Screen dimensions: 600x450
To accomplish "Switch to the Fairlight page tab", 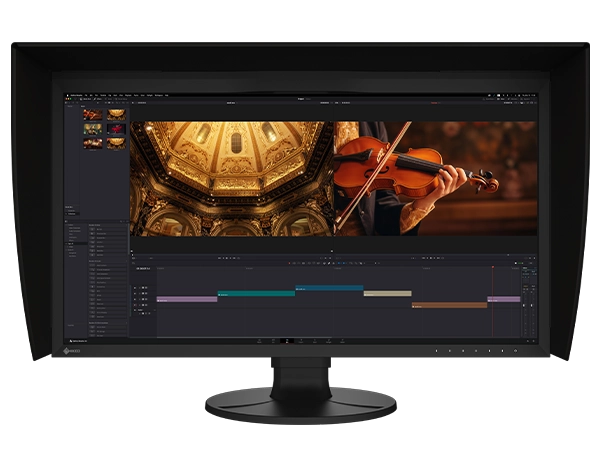I will tap(328, 341).
